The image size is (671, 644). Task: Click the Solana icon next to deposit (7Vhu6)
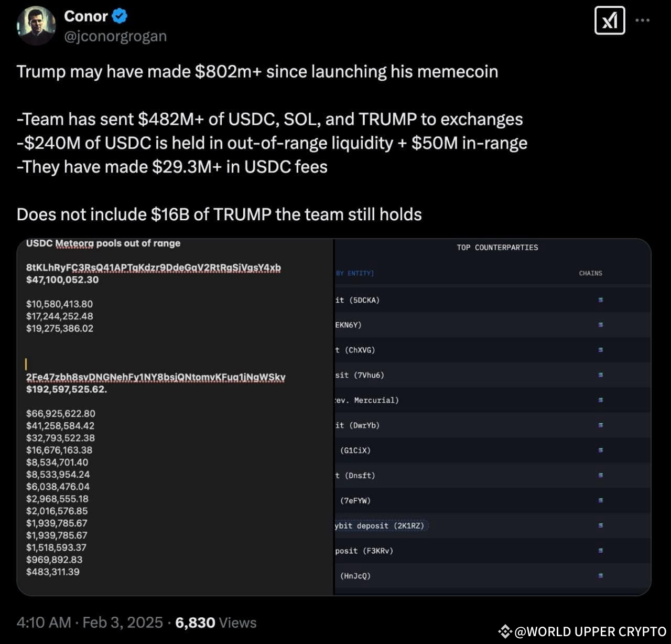pyautogui.click(x=599, y=375)
